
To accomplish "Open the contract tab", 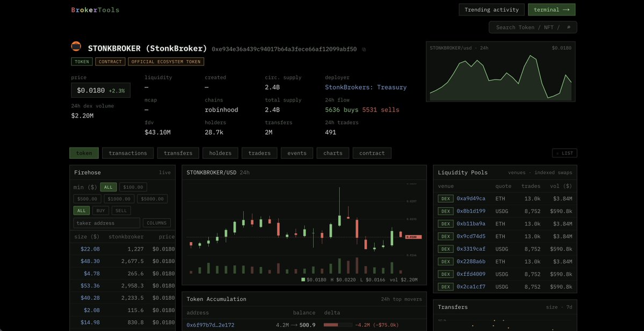I will [x=372, y=153].
